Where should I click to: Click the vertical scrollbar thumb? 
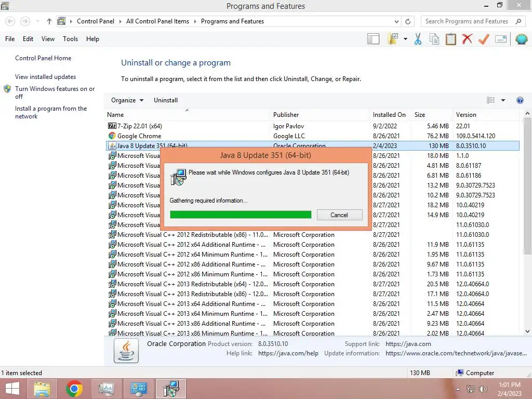pos(527,187)
